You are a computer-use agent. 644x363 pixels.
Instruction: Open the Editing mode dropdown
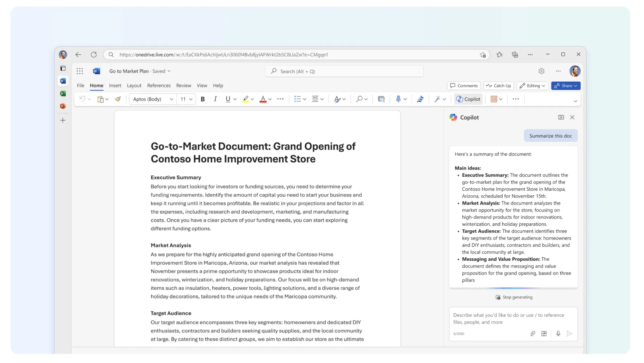[x=533, y=86]
